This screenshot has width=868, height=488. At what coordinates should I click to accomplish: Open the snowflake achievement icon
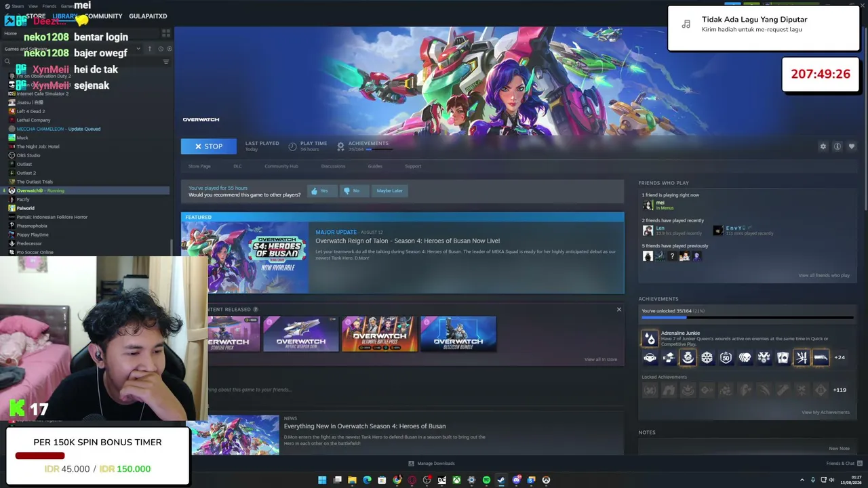point(707,357)
